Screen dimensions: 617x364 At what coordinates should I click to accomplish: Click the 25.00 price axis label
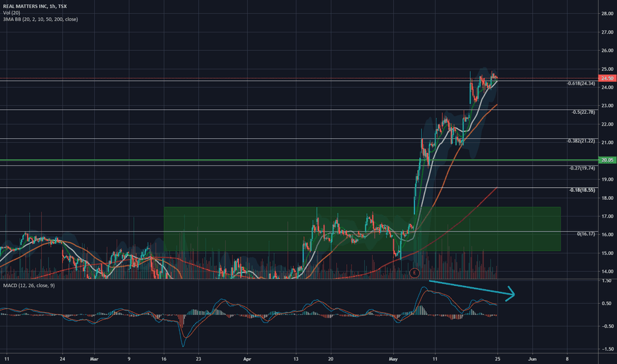(608, 69)
